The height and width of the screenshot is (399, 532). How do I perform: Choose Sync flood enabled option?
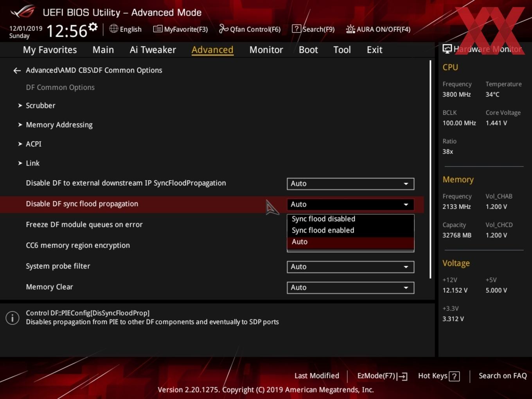click(x=350, y=230)
